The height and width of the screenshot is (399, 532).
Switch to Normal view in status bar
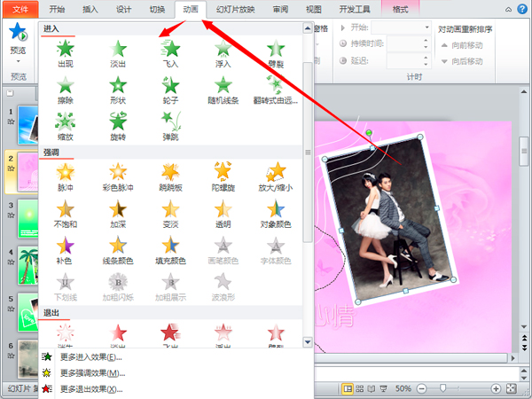click(348, 389)
